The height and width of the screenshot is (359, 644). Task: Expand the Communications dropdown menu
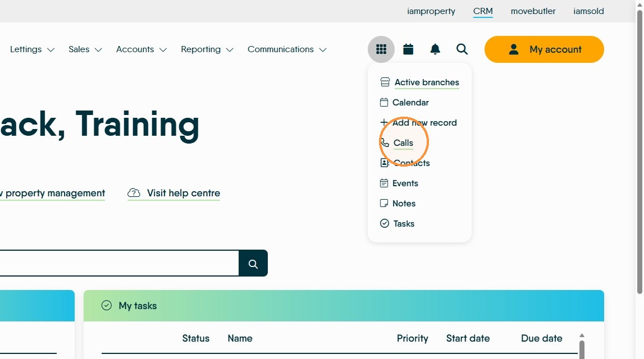pos(287,49)
